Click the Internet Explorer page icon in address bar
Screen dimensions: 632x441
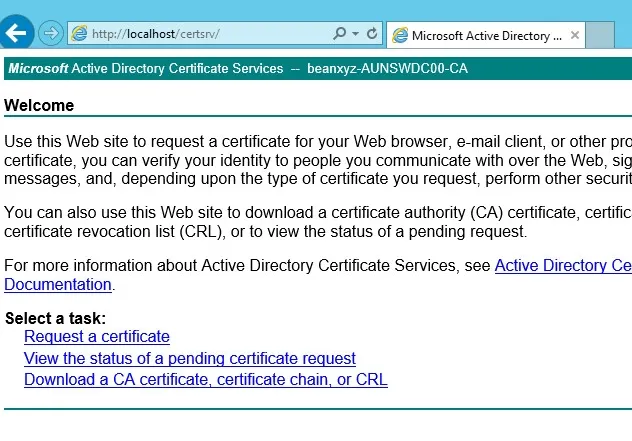pyautogui.click(x=79, y=33)
